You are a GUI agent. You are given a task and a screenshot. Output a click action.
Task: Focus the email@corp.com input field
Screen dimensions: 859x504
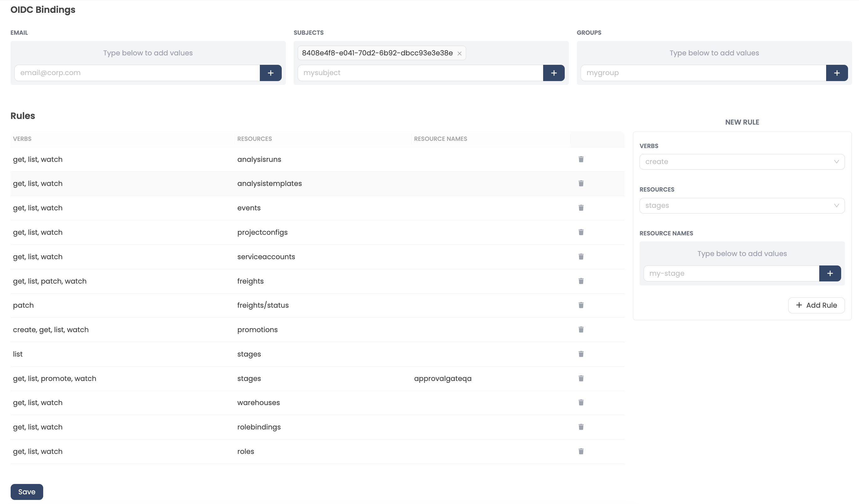coord(137,73)
